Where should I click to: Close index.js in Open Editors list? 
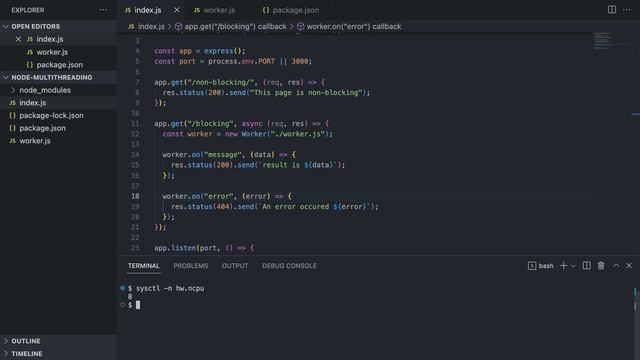coord(18,39)
